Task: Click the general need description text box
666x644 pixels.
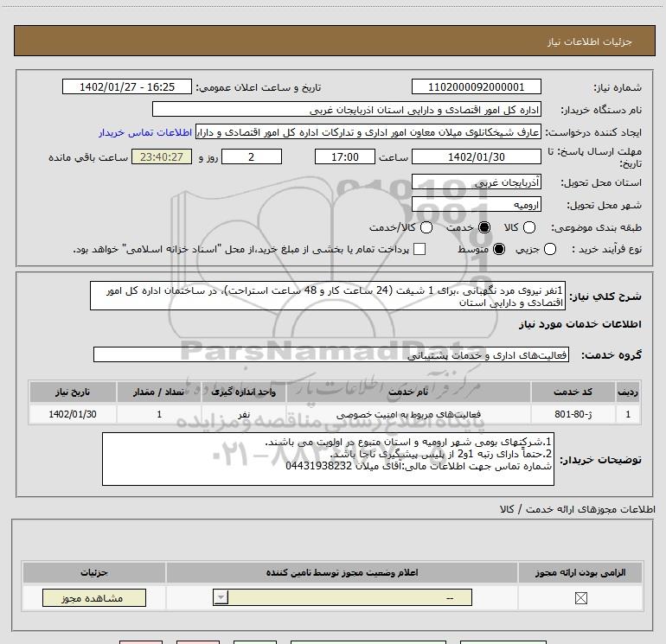Action: 328,296
